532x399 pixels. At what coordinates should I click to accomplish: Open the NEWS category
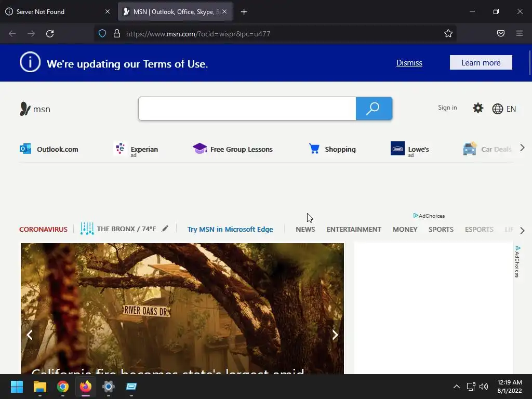tap(305, 229)
